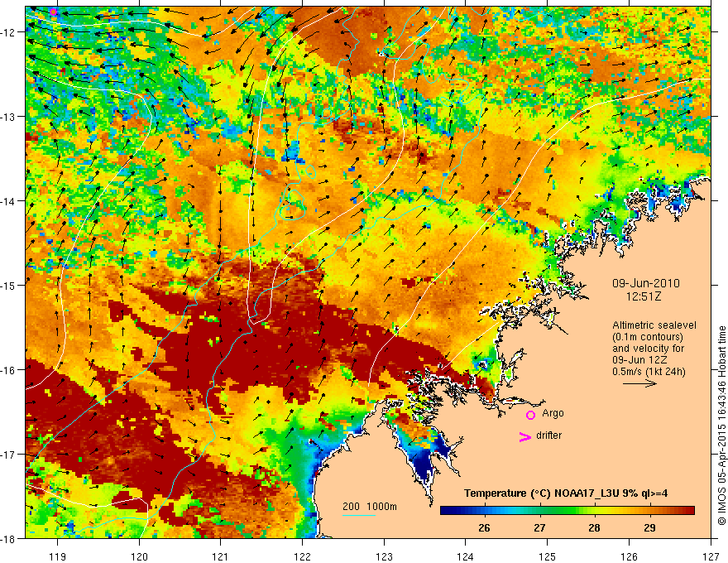Image resolution: width=728 pixels, height=563 pixels.
Task: Click the '(0.1m contours)' text line
Action: click(x=648, y=337)
